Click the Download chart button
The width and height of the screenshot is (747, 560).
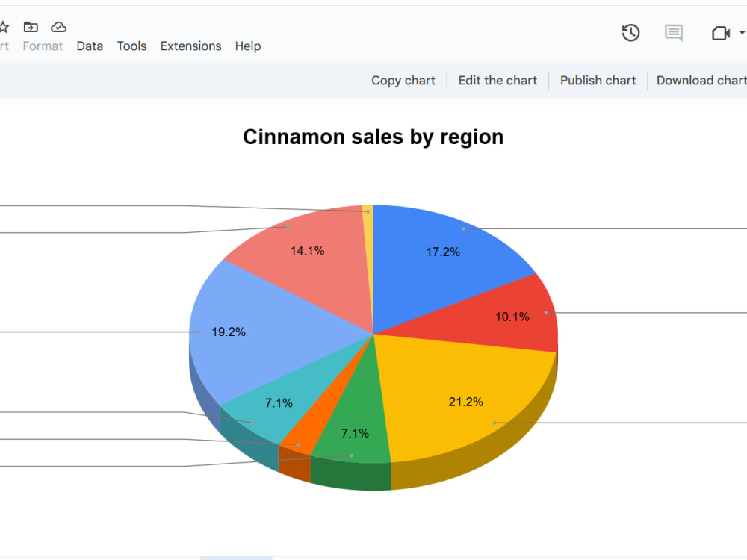click(x=701, y=81)
